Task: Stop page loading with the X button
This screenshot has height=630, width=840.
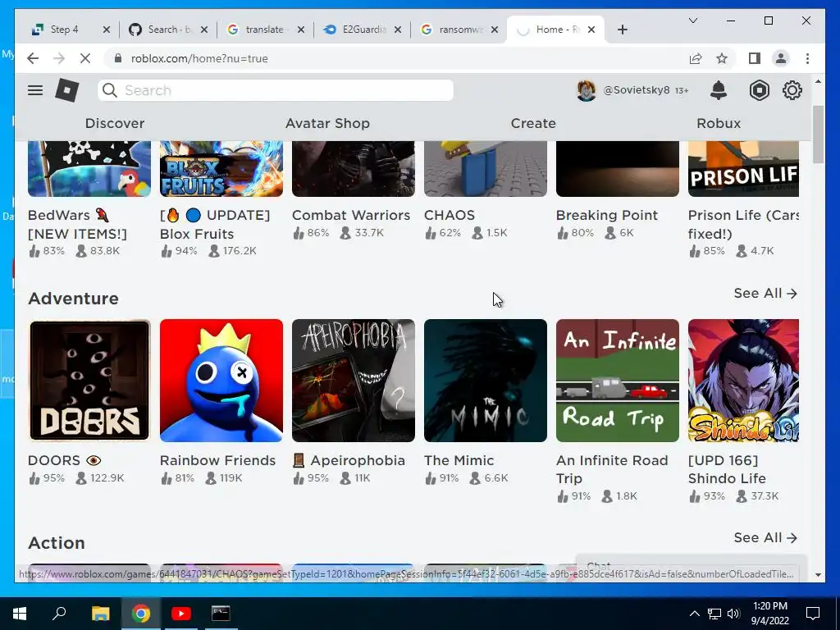Action: coord(85,58)
